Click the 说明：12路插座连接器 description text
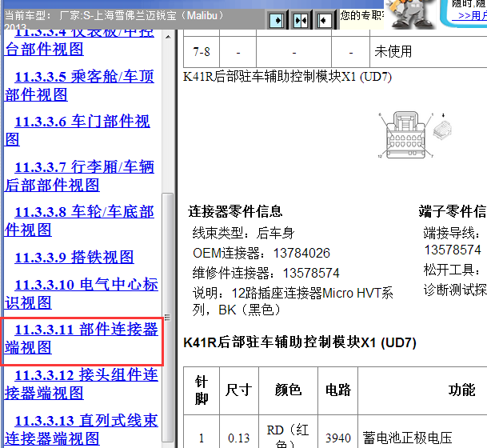 coord(293,302)
